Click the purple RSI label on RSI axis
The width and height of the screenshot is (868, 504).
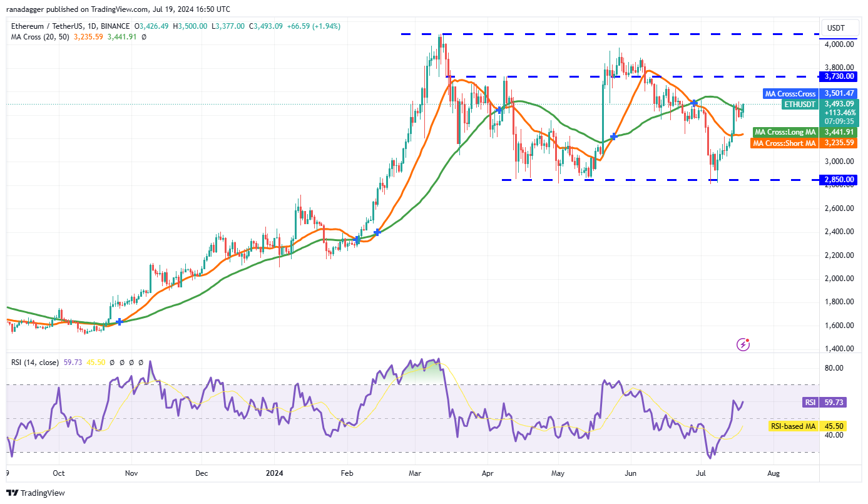point(810,403)
